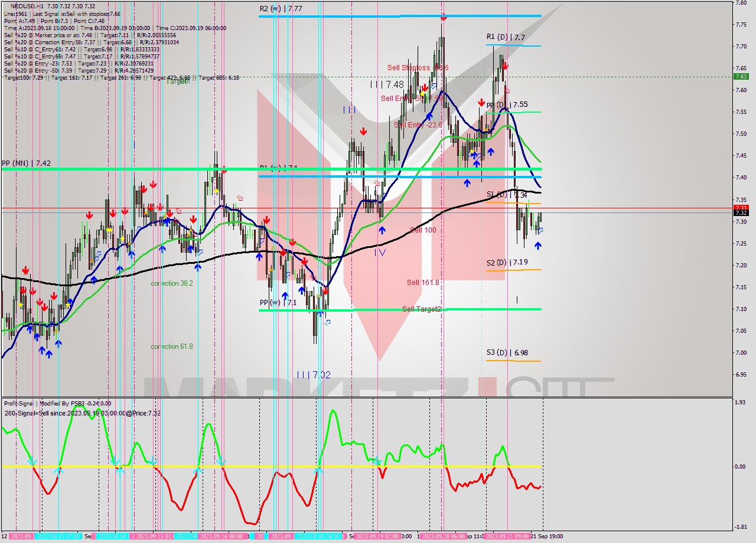Click the 'Sell 161.8' annotation
This screenshot has height=543, width=756.
coord(423,283)
